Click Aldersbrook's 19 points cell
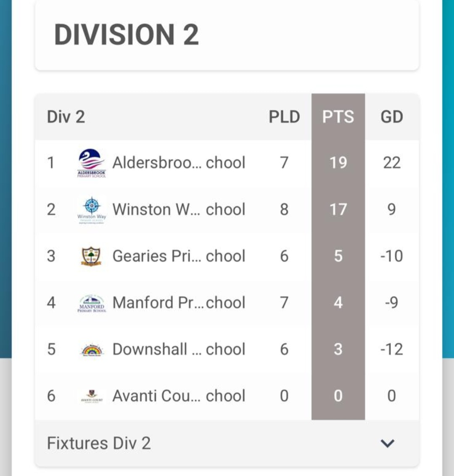Screen dimensions: 454x476 [338, 163]
